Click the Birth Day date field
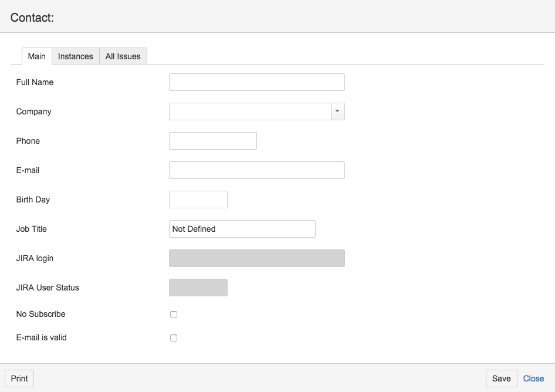The height and width of the screenshot is (392, 555). pyautogui.click(x=198, y=200)
